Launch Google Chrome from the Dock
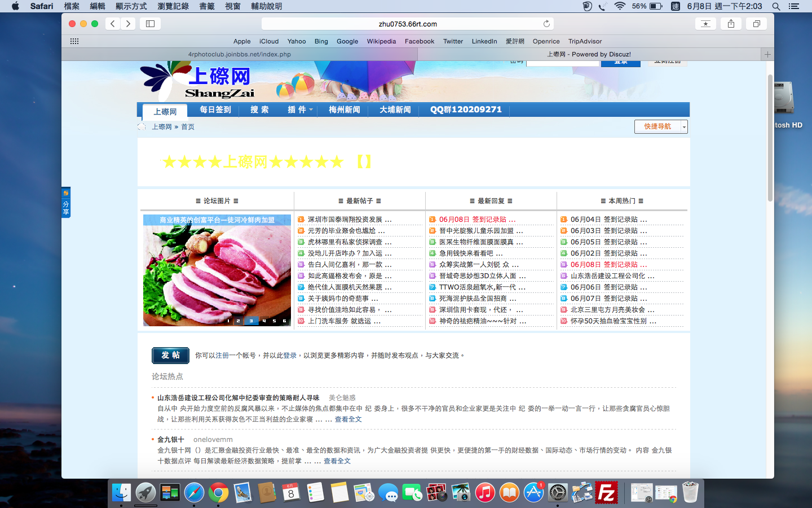The image size is (812, 508). [x=218, y=493]
